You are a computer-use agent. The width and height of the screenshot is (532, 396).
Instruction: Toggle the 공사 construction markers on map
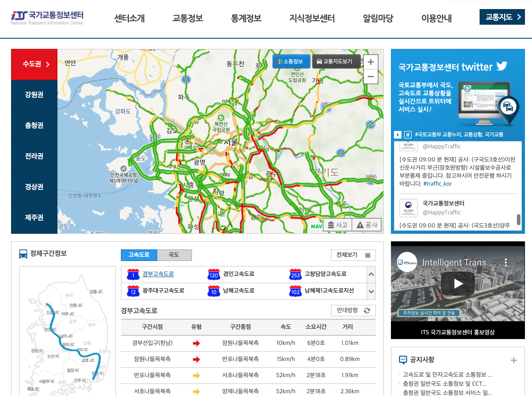point(367,225)
